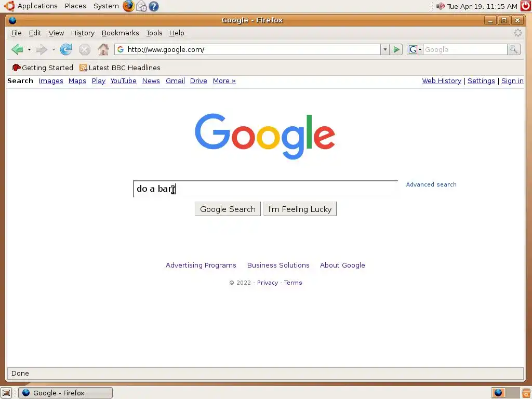Viewport: 532px width, 399px height.
Task: Launch Firefox from the top panel icon
Action: [129, 6]
